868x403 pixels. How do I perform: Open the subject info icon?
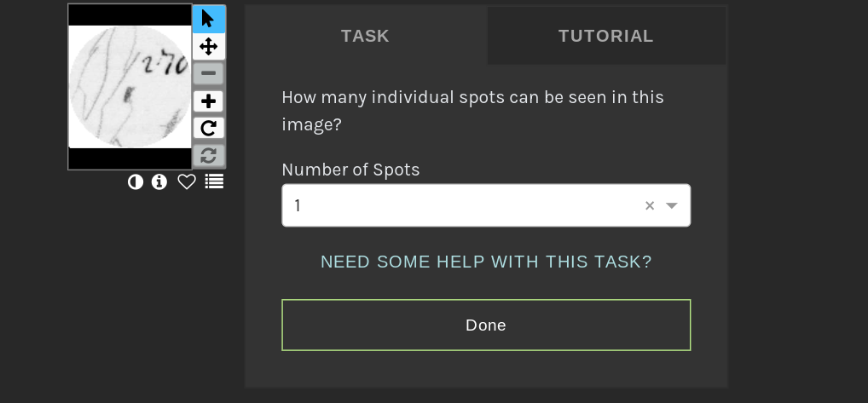pos(159,181)
